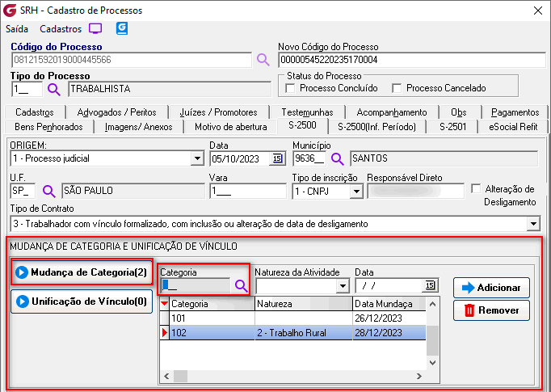Click the blue G icon in menu bar
551x392 pixels.
point(122,28)
